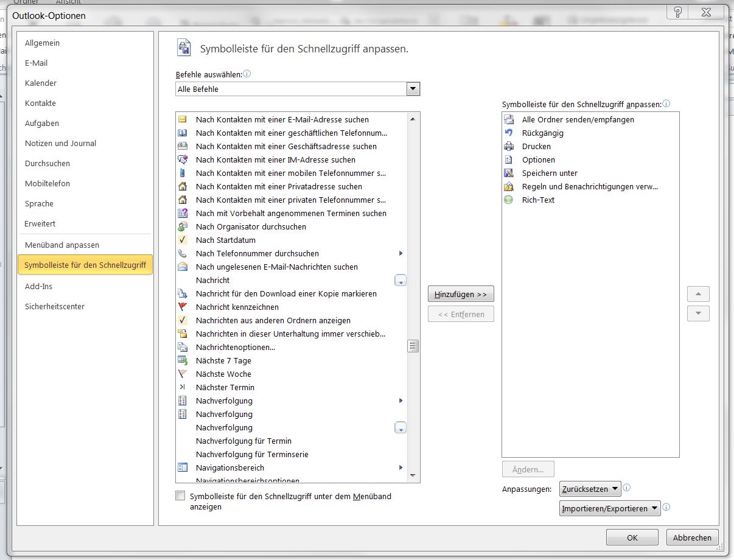Click command list scroll-up arrow

point(413,119)
